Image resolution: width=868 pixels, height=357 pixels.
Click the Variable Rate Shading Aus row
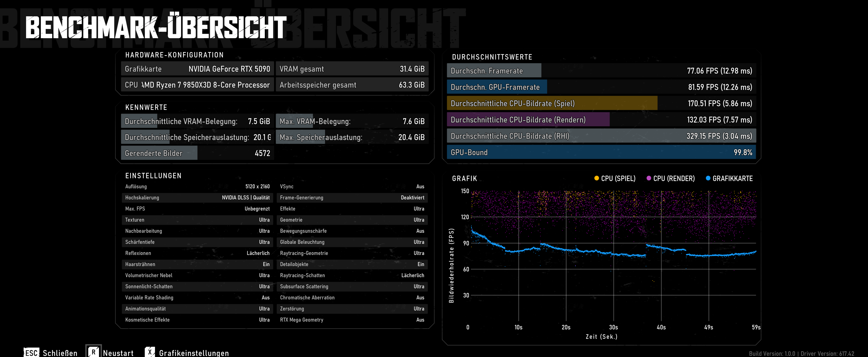[x=198, y=297]
